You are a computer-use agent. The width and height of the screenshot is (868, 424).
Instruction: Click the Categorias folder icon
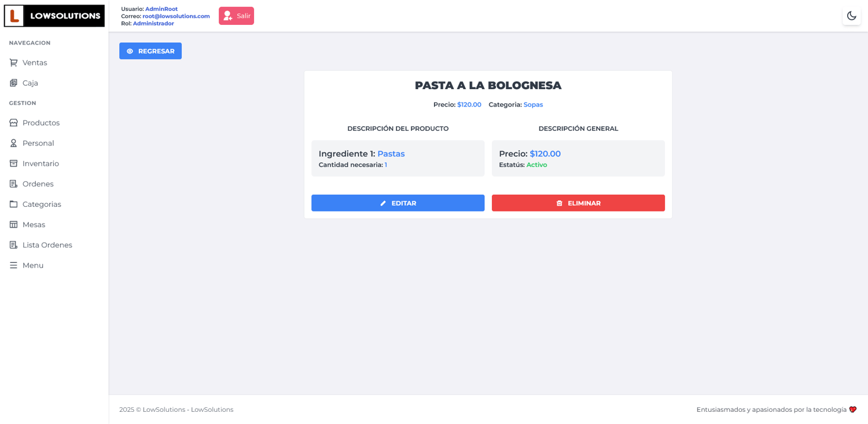13,204
